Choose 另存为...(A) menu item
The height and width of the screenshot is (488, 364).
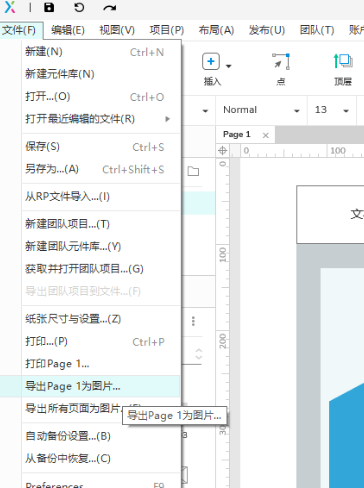(x=101, y=169)
